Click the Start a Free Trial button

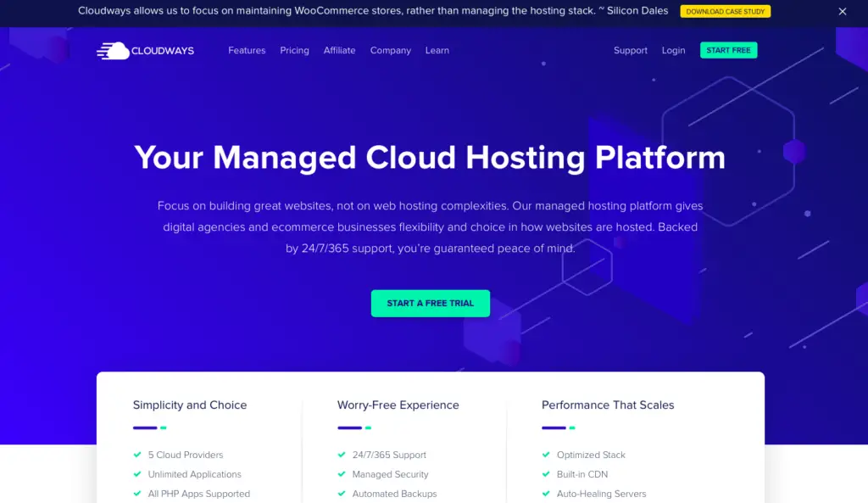(x=430, y=304)
